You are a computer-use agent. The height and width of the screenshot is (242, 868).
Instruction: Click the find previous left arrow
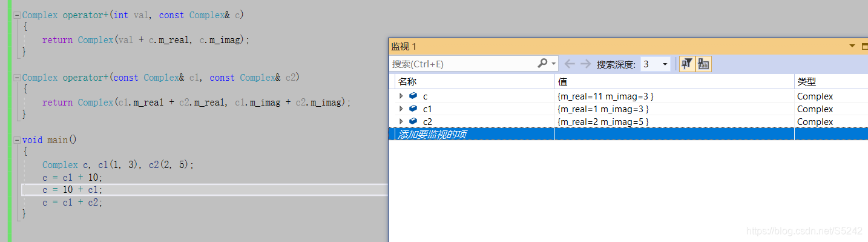pos(570,64)
